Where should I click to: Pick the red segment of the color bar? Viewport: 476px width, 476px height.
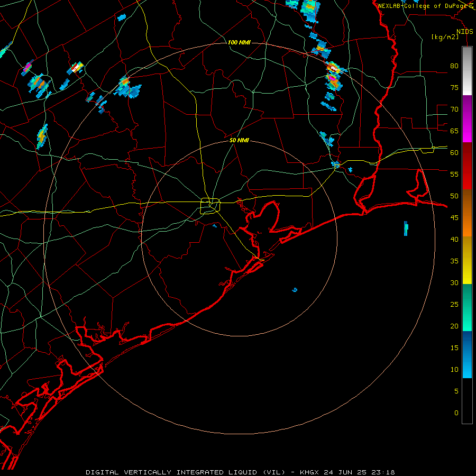467,166
